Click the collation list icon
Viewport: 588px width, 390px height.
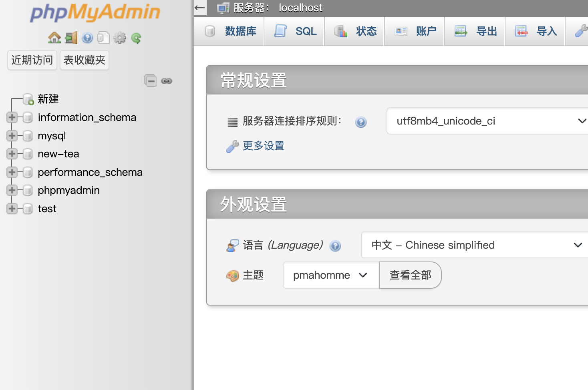233,122
